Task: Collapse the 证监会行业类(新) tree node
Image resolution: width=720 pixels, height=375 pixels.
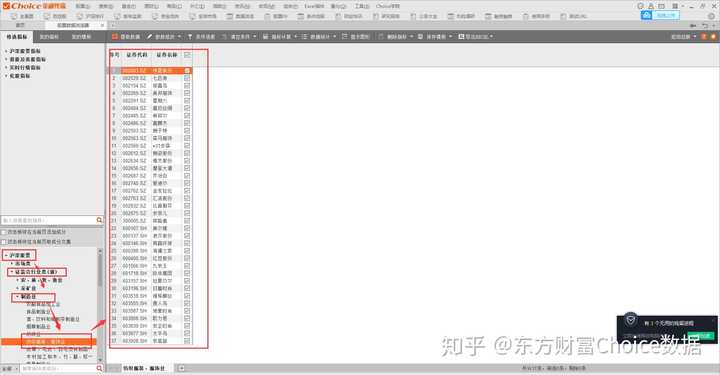Action: (11, 272)
